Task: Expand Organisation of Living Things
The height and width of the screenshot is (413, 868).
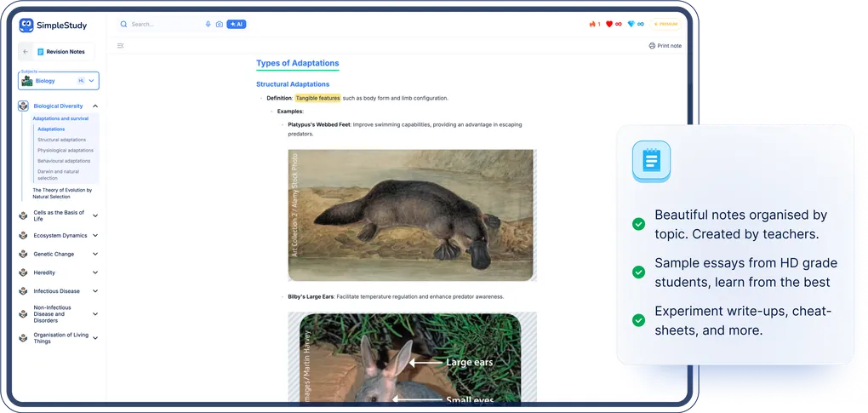Action: [95, 338]
